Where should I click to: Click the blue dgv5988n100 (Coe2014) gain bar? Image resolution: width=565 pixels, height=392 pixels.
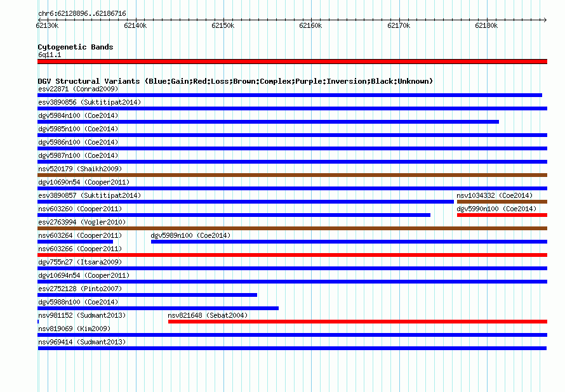coord(158,308)
